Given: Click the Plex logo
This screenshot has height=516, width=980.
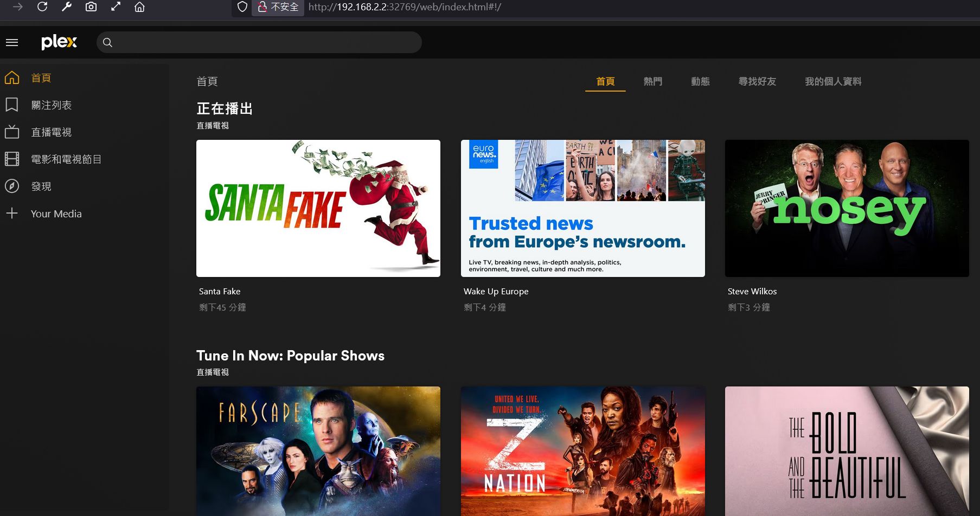Looking at the screenshot, I should [59, 42].
